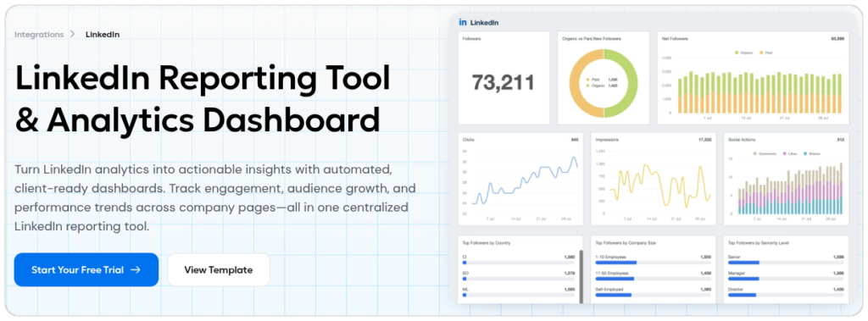Click the 17,332 total in Impressions widget
Image resolution: width=868 pixels, height=321 pixels.
705,140
